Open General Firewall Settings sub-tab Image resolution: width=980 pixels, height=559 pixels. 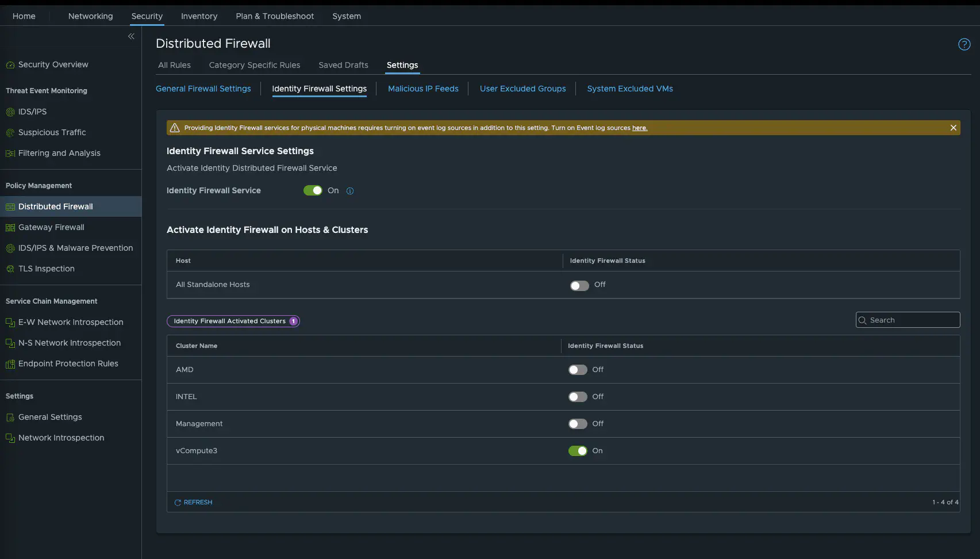[x=203, y=89]
